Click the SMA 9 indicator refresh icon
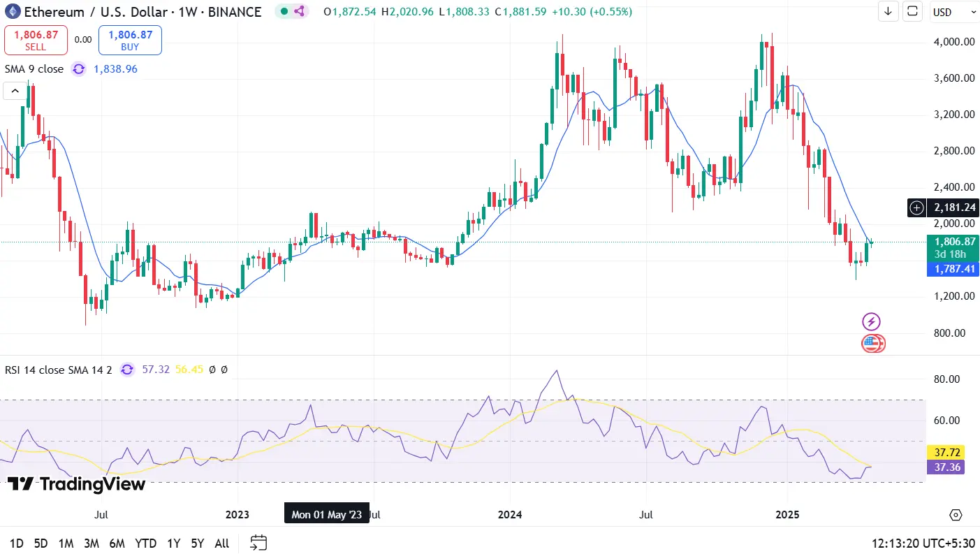980x554 pixels. (x=79, y=69)
